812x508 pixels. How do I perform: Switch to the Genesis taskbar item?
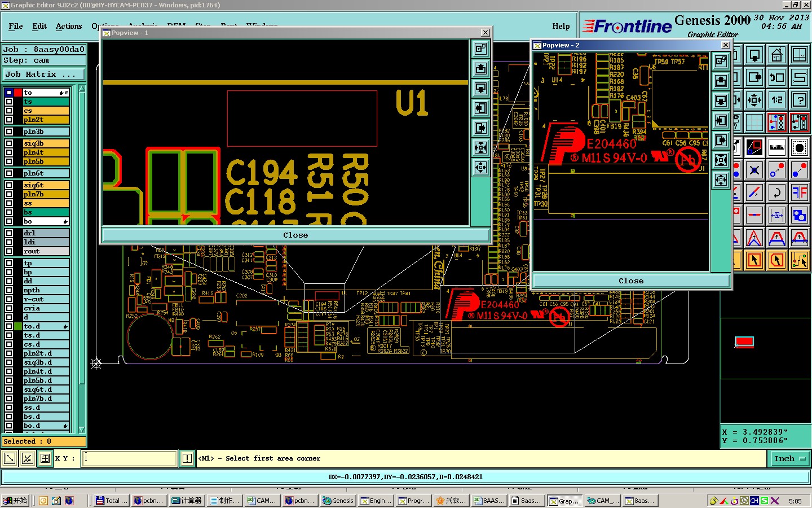(x=338, y=501)
